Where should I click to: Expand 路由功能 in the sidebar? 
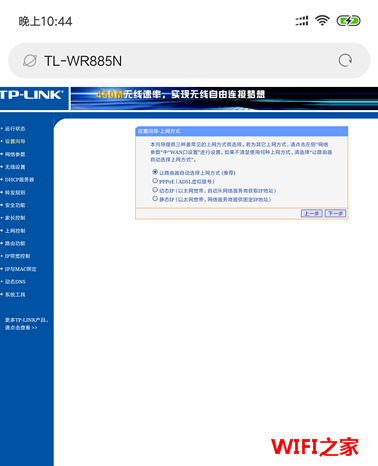pos(15,243)
